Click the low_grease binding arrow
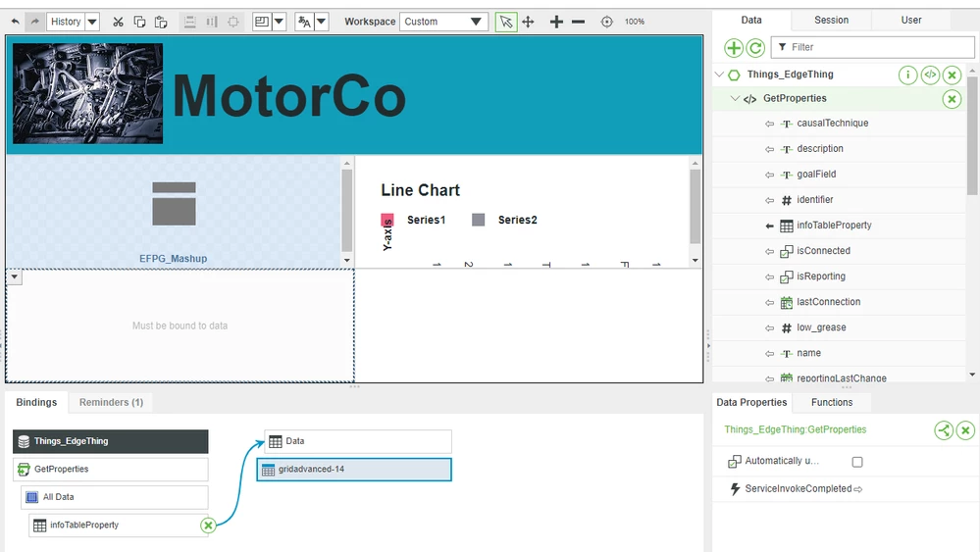 point(769,328)
